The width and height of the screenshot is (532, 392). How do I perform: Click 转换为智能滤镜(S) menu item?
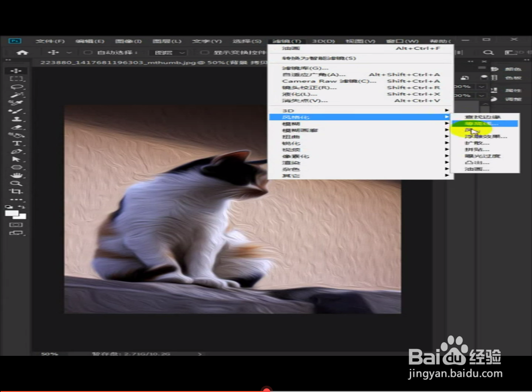coord(361,58)
